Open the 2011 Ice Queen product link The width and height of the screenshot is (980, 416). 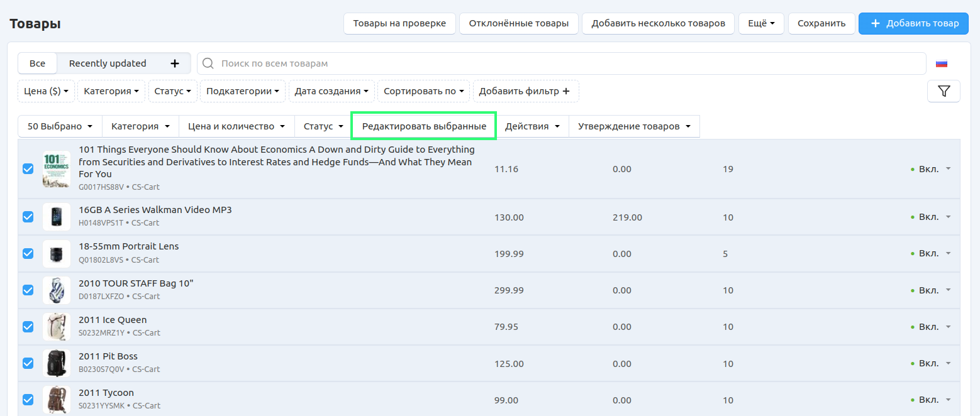coord(113,320)
